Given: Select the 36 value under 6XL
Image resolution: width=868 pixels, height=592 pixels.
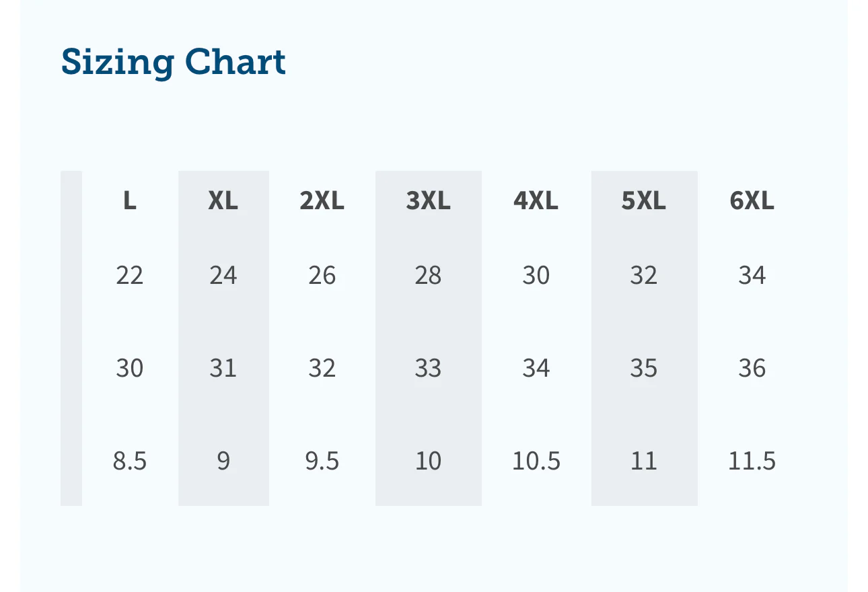Looking at the screenshot, I should click(752, 368).
